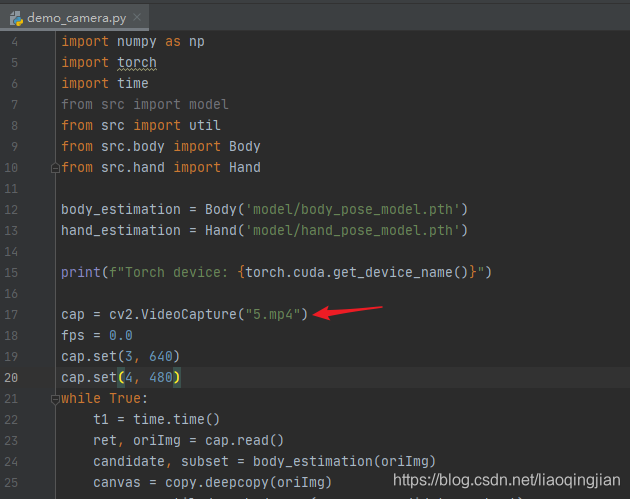Click "from src.hand import Hand" line
Viewport: 630px width, 499px height.
point(161,168)
